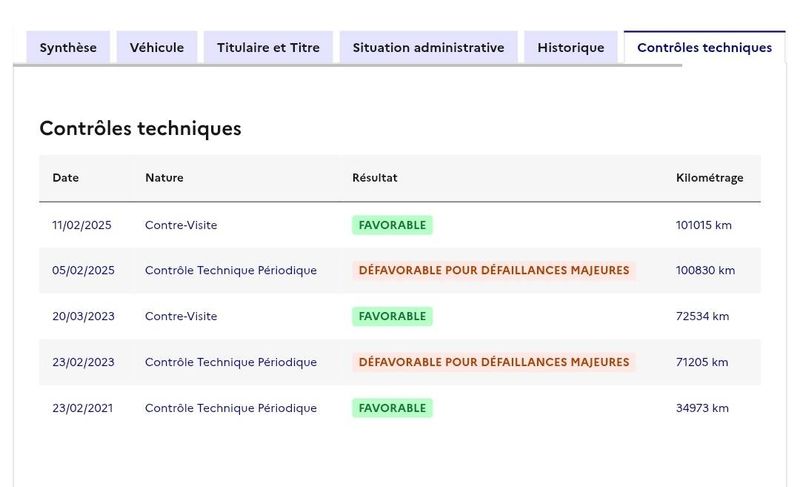Click the DÉFAVORABLE badge for 05/02/2025

click(x=494, y=270)
